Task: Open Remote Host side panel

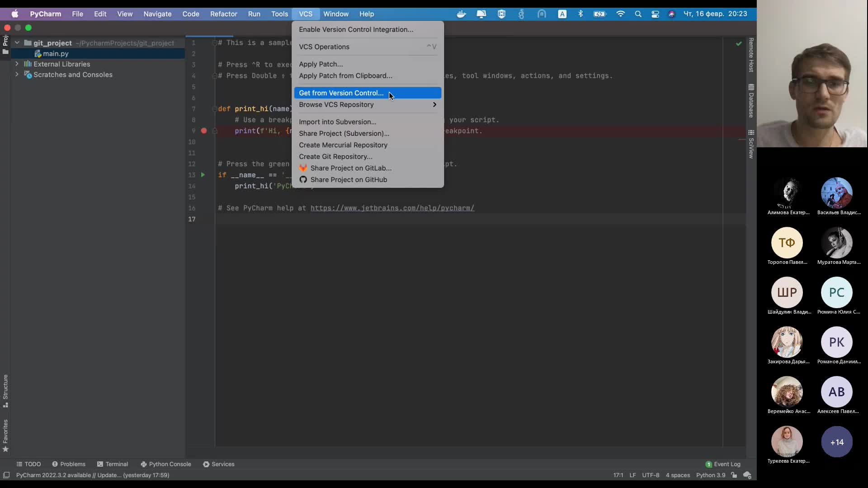Action: click(x=751, y=55)
